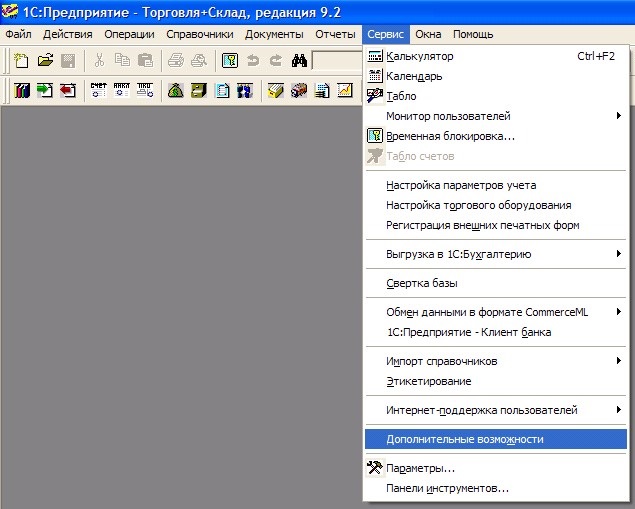Image resolution: width=635 pixels, height=509 pixels.
Task: Expand Монитор пользователей submenu
Action: point(496,116)
